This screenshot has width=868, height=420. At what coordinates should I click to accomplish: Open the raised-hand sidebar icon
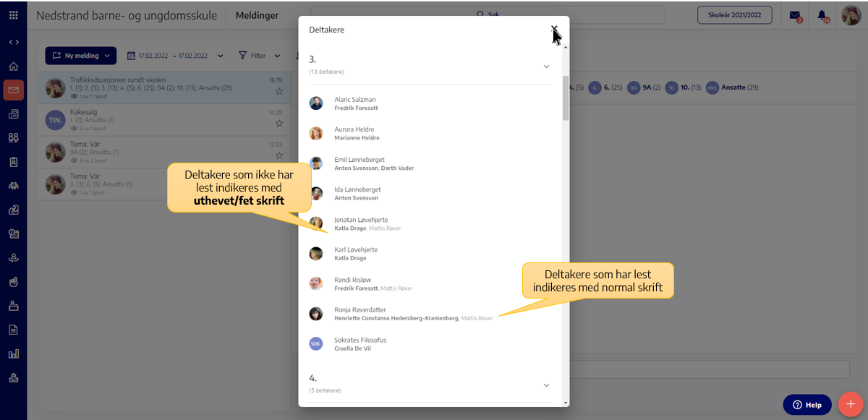click(x=14, y=281)
